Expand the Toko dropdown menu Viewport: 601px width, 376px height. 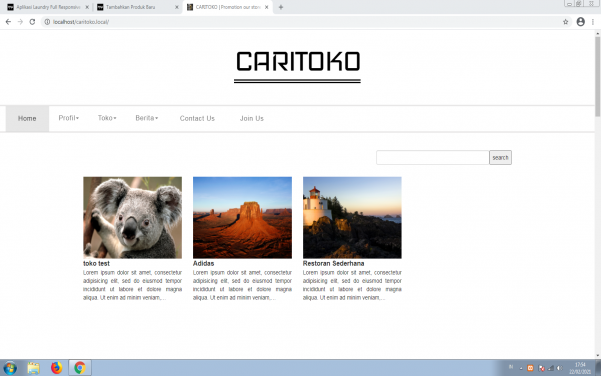click(107, 118)
